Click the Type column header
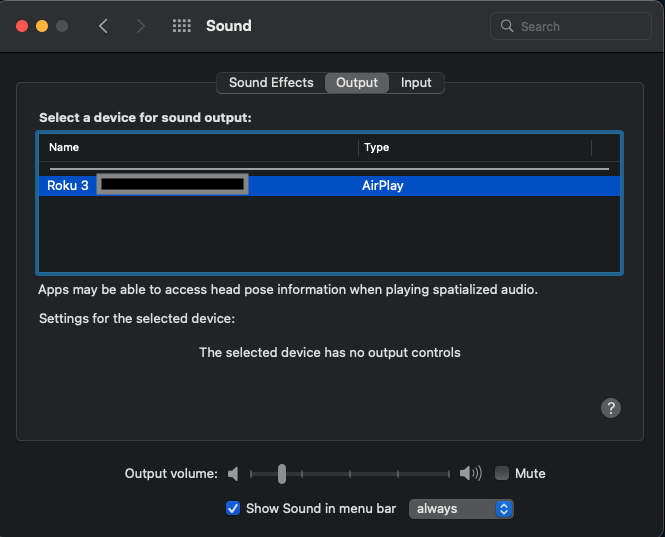The image size is (665, 537). (475, 147)
